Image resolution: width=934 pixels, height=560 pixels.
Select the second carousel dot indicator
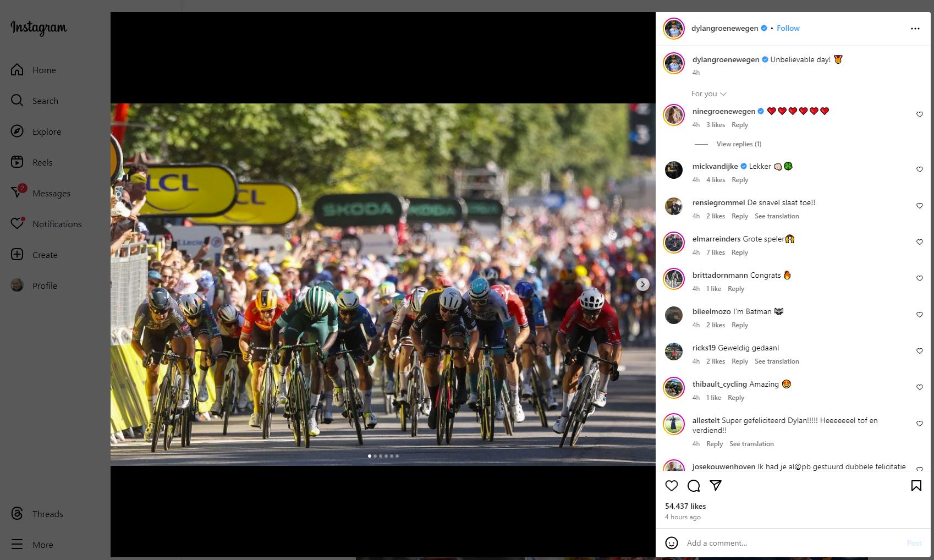pos(375,456)
